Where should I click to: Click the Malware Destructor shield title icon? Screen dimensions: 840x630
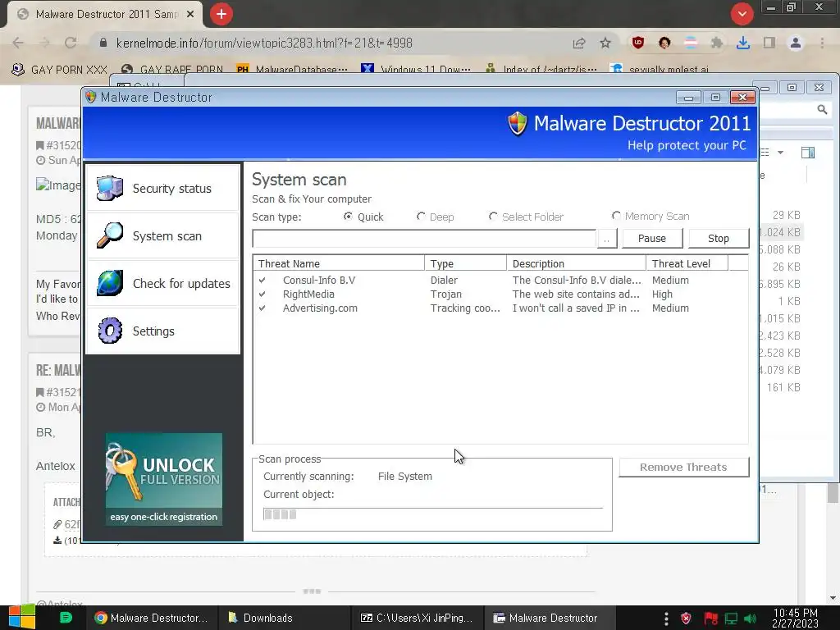coord(90,97)
